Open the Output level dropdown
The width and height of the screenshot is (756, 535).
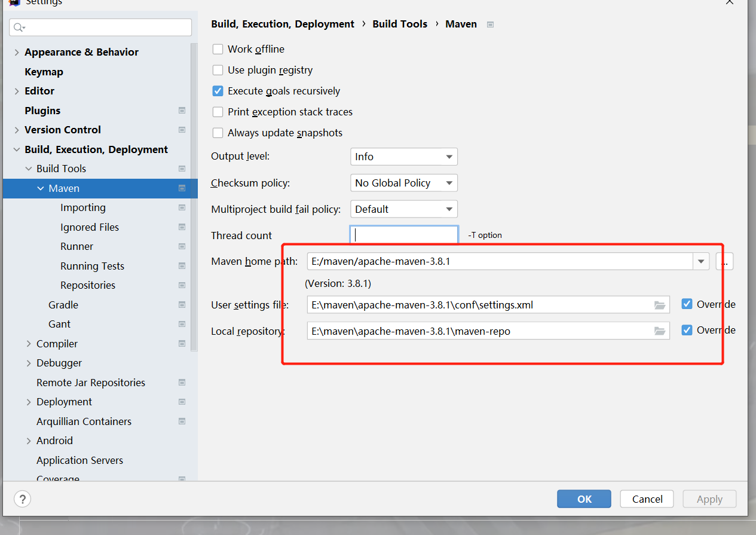pos(403,157)
